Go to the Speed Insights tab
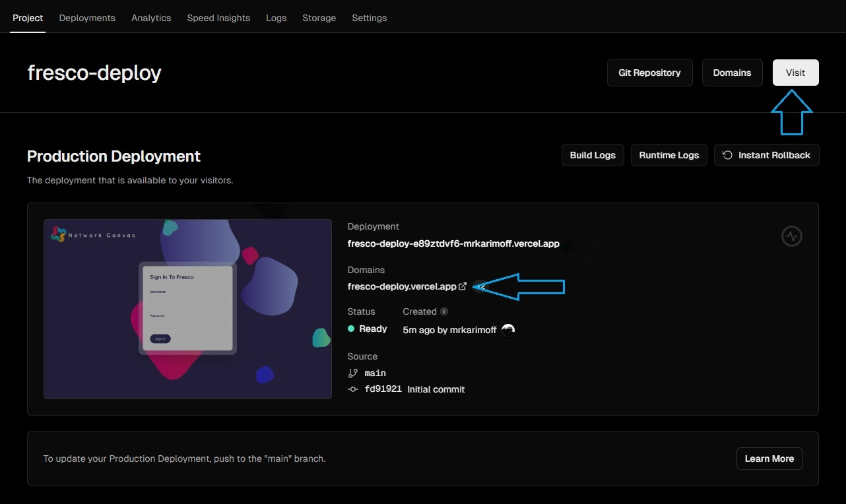The height and width of the screenshot is (504, 846). [218, 18]
